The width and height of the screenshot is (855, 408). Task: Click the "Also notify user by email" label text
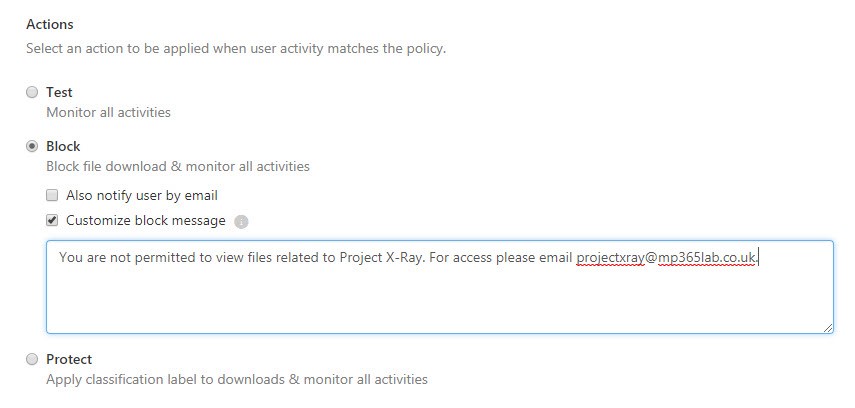tap(141, 195)
